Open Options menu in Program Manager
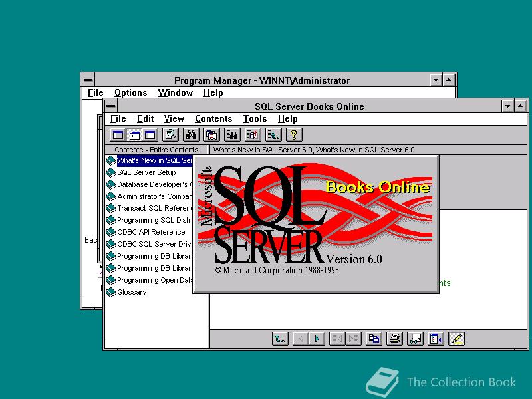 [130, 92]
